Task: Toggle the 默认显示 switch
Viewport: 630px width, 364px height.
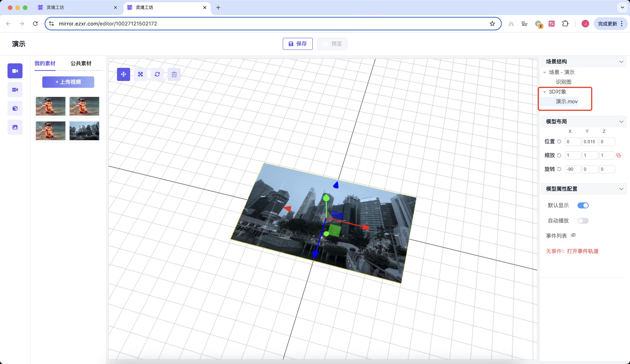Action: (x=583, y=205)
